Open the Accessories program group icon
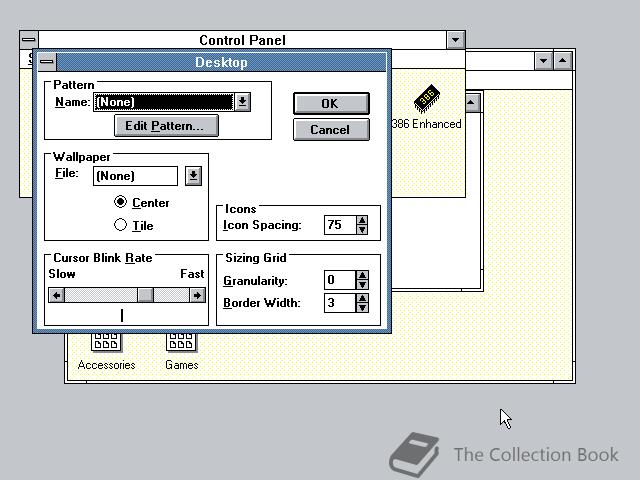This screenshot has width=640, height=480. [106, 342]
